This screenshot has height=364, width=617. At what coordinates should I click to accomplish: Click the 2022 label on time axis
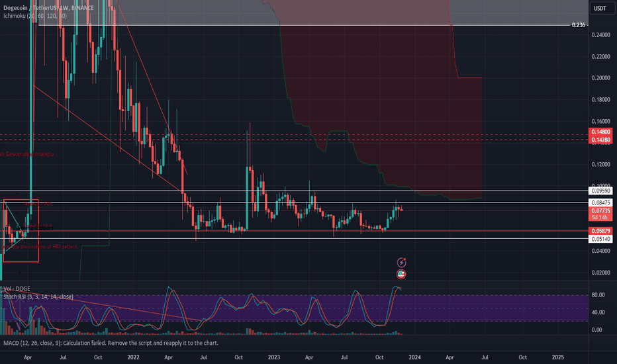(133, 357)
